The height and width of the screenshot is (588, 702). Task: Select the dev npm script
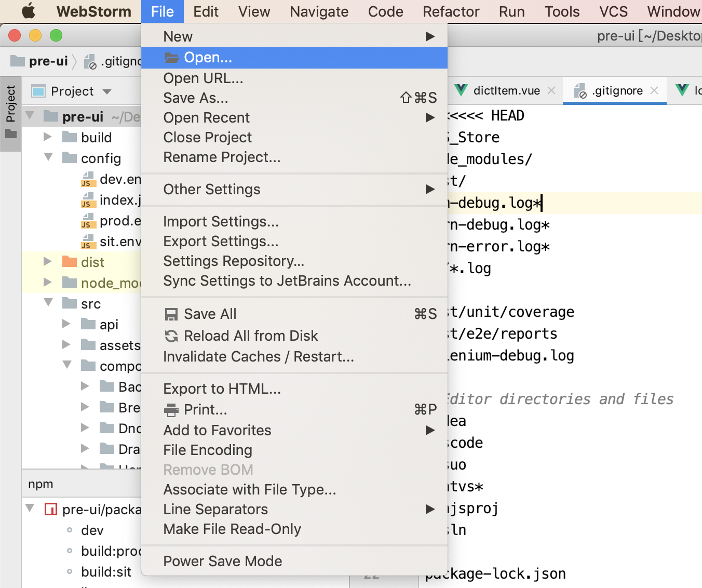coord(92,530)
